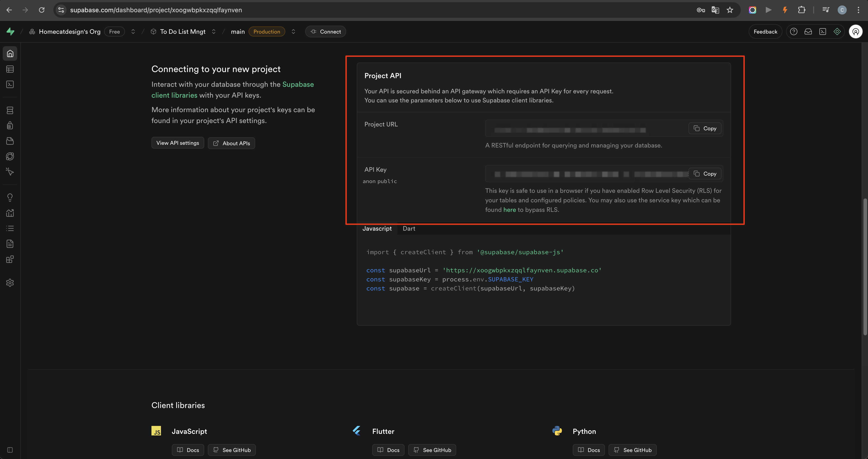Open the Integrations blocks icon in sidebar
Screen dimensions: 868x459
pos(10,259)
